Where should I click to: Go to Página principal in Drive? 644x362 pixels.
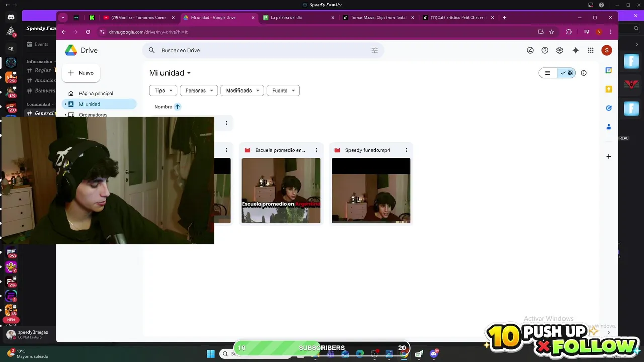pos(96,93)
